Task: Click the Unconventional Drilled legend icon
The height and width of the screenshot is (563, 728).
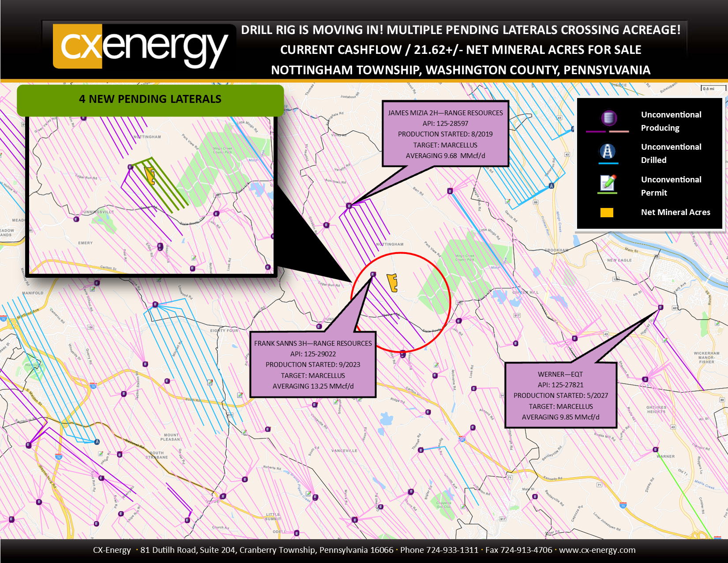Action: (x=608, y=152)
